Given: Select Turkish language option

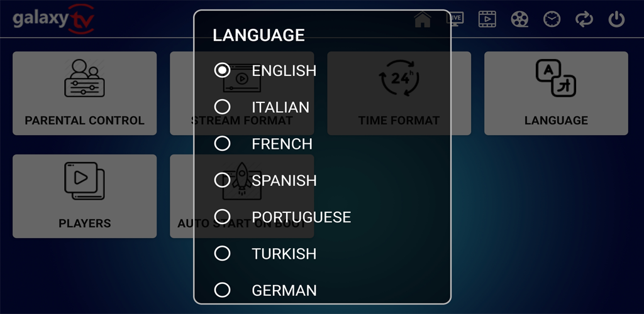Looking at the screenshot, I should pyautogui.click(x=222, y=253).
